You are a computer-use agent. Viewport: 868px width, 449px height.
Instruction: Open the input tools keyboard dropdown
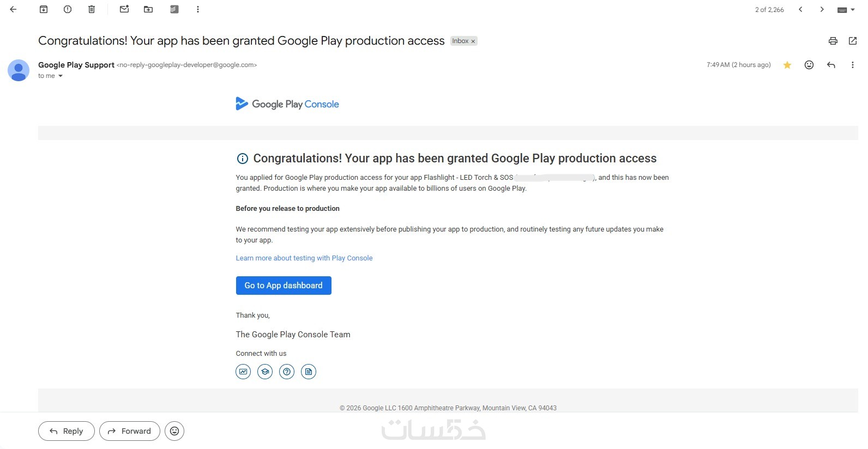(846, 10)
